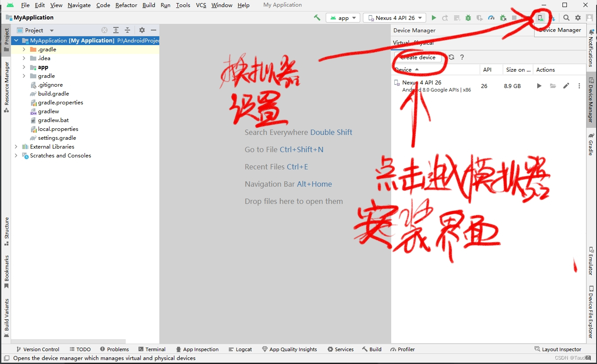Expand the .gradle folder
This screenshot has height=364, width=597.
[x=24, y=49]
